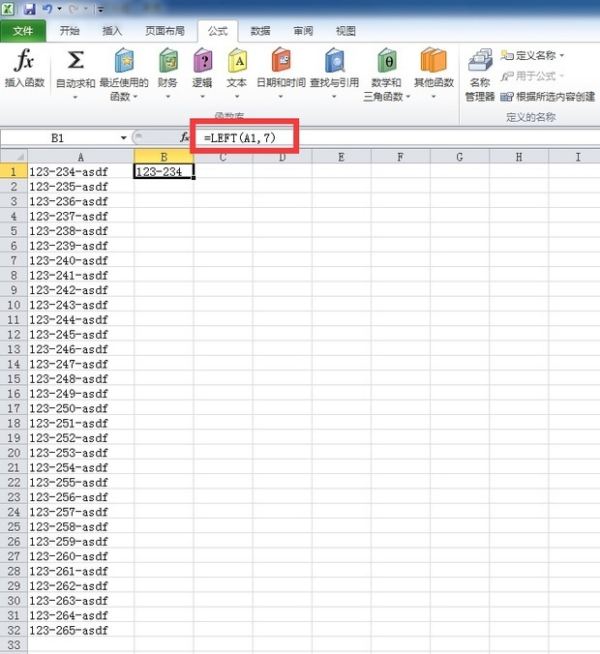The height and width of the screenshot is (654, 600).
Task: Open the Name Box dropdown arrow
Action: [123, 138]
